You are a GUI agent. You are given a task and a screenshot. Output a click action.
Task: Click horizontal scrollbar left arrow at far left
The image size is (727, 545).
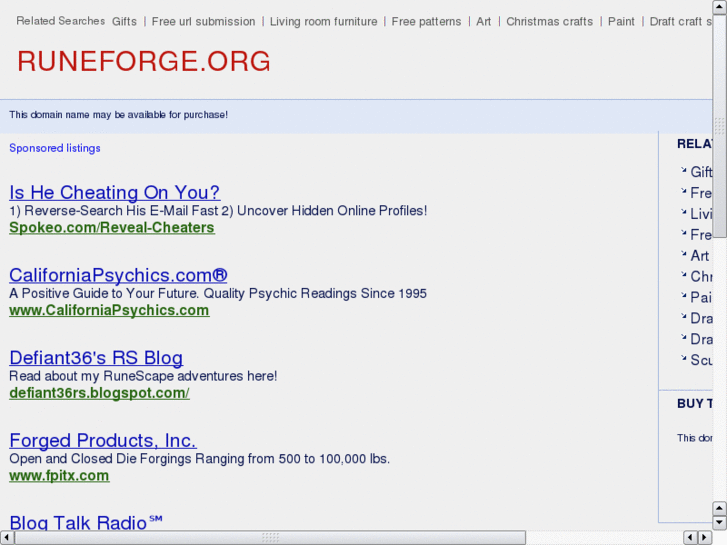click(6, 538)
